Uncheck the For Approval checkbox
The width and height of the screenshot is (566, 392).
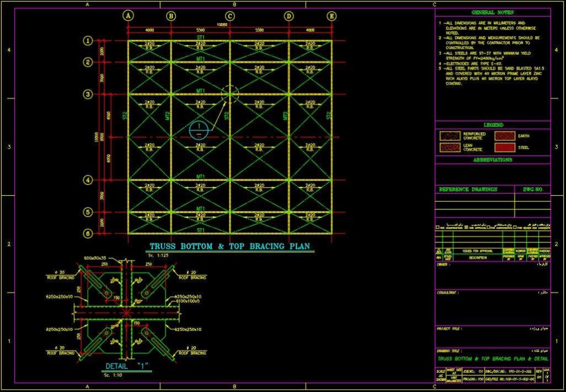pyautogui.click(x=467, y=227)
